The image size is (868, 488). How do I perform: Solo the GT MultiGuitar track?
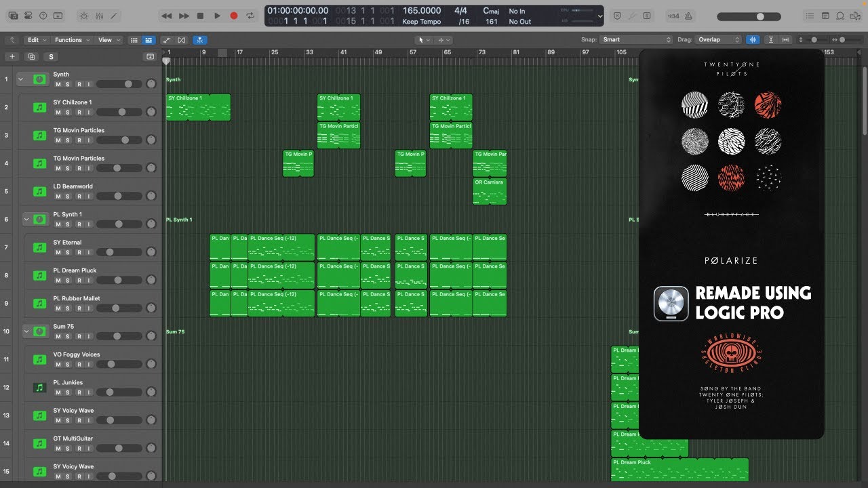[x=68, y=448]
